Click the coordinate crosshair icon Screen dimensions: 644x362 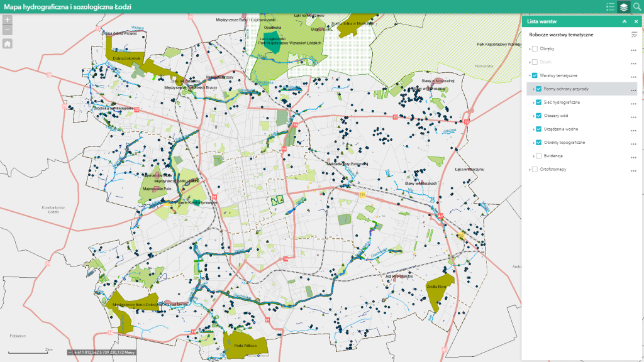point(71,352)
